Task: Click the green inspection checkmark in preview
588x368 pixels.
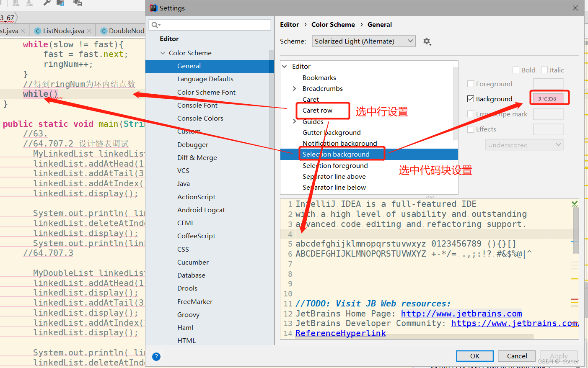Action: (575, 204)
